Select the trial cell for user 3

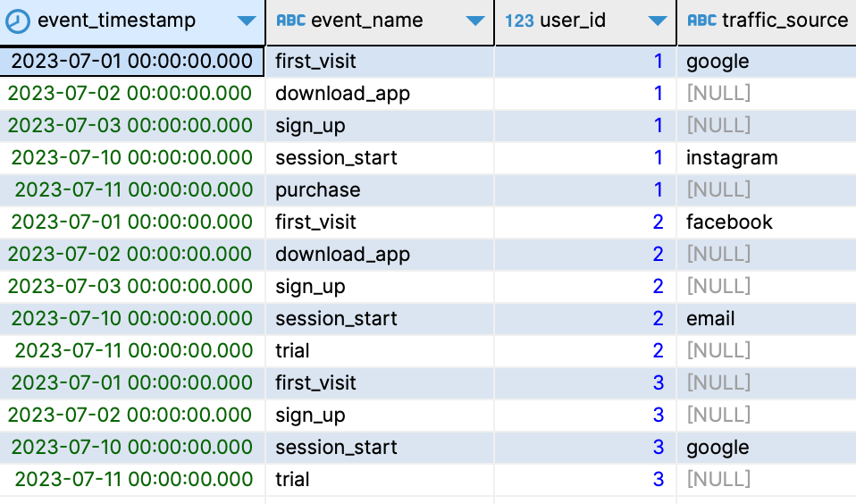[380, 480]
